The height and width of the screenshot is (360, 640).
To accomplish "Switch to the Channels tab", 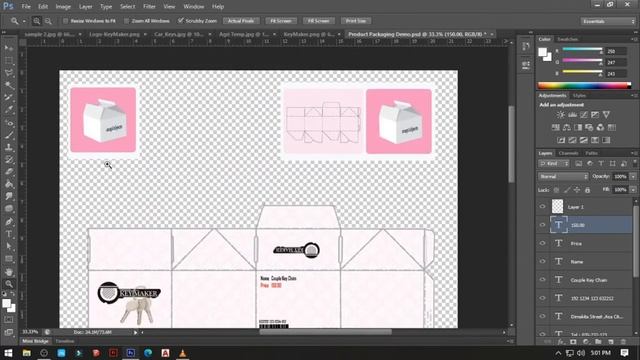I will click(x=568, y=153).
